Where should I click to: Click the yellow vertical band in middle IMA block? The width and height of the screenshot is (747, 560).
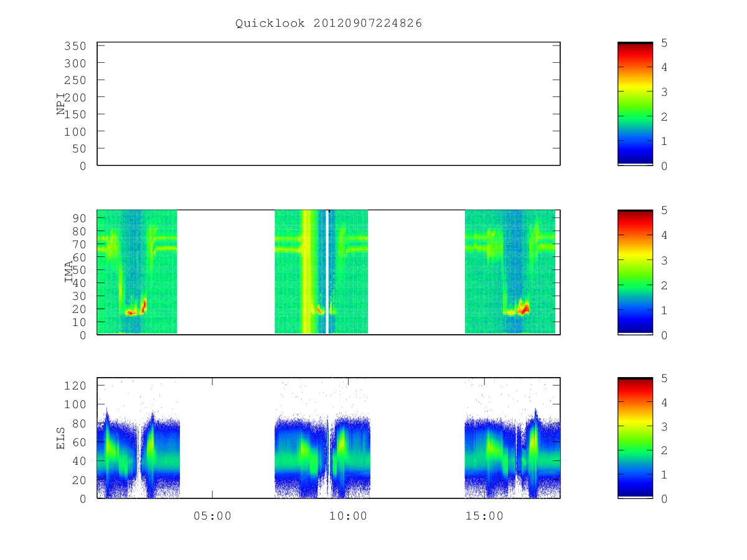306,272
